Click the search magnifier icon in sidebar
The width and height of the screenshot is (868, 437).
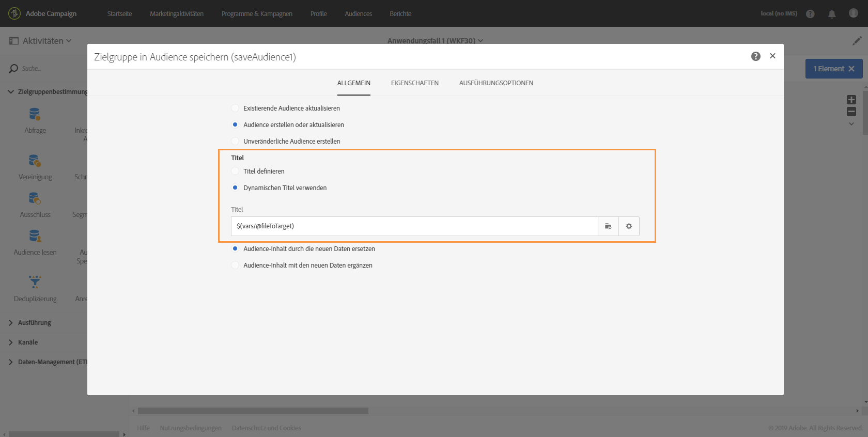pos(13,69)
